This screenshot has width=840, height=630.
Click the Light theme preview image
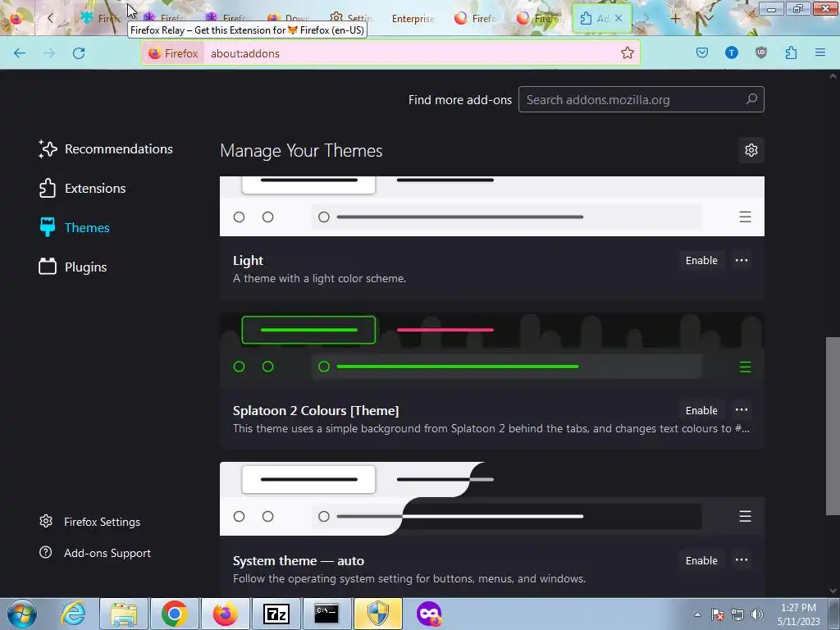[492, 206]
